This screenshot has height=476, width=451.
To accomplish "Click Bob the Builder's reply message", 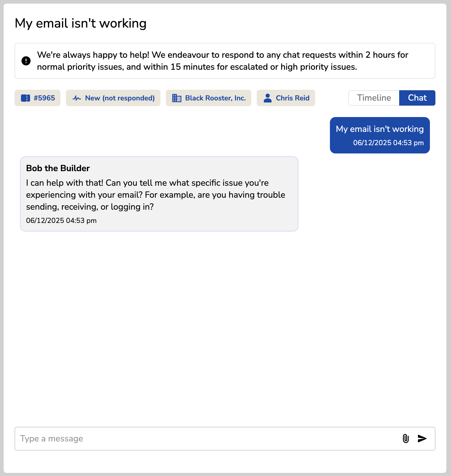I will pos(159,194).
